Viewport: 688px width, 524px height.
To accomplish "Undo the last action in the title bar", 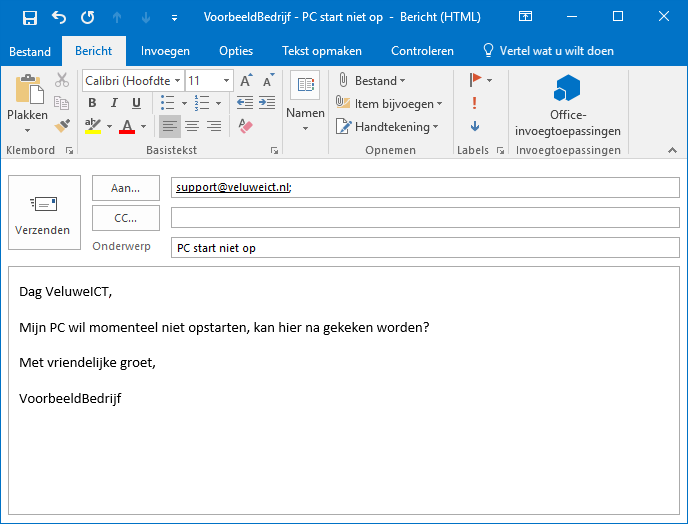I will 59,18.
